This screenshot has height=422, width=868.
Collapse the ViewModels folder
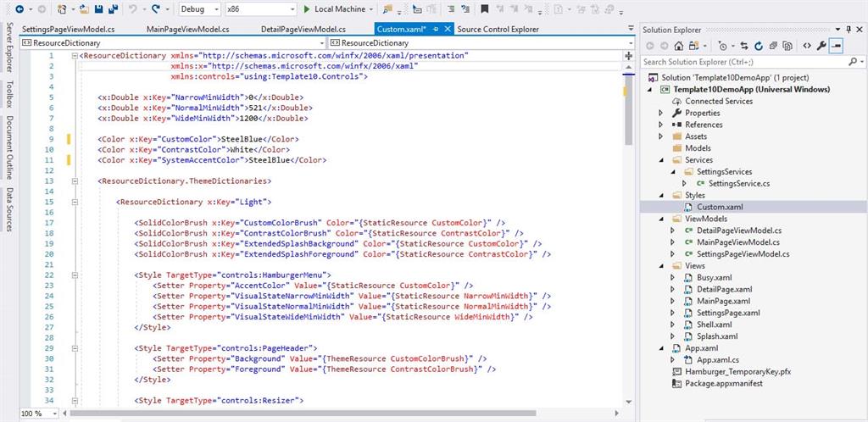[x=661, y=219]
